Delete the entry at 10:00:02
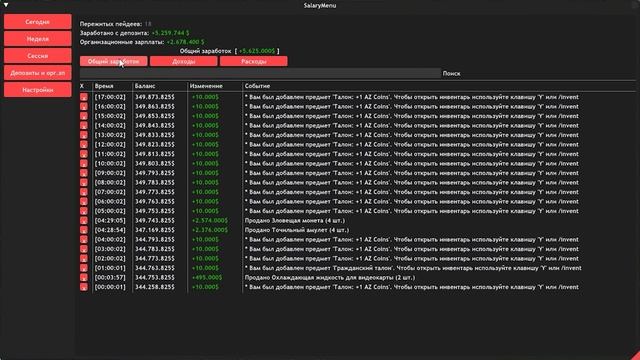This screenshot has height=360, width=640. pos(84,163)
